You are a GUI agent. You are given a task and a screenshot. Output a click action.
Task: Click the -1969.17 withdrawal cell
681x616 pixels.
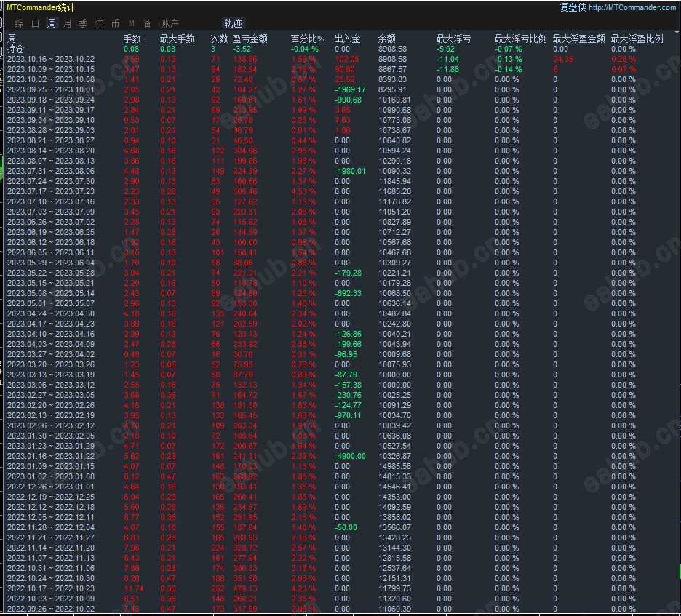350,90
